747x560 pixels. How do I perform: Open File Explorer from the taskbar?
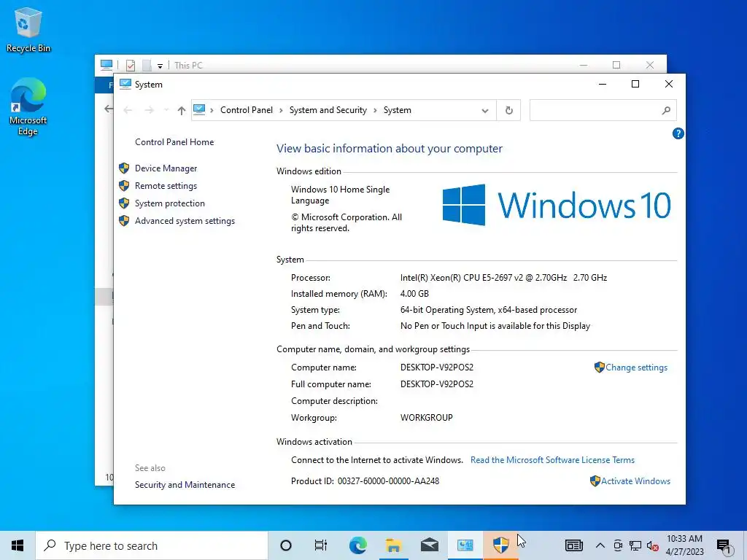[393, 545]
